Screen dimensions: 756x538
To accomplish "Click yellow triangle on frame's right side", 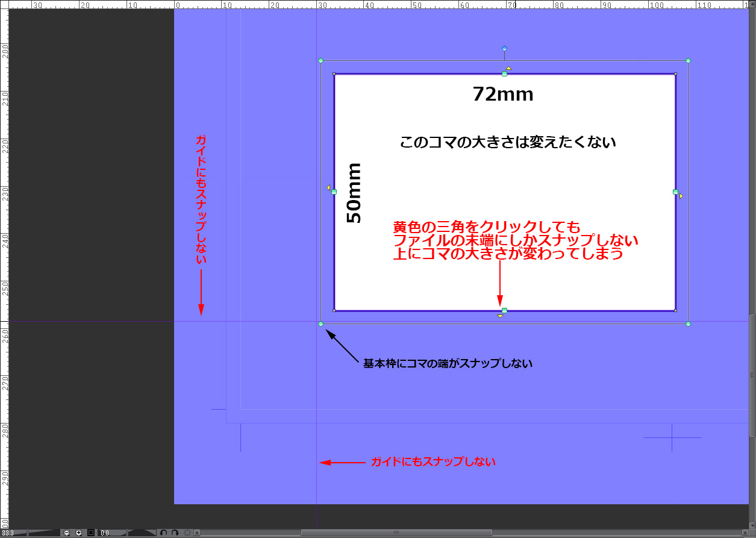I will [681, 196].
